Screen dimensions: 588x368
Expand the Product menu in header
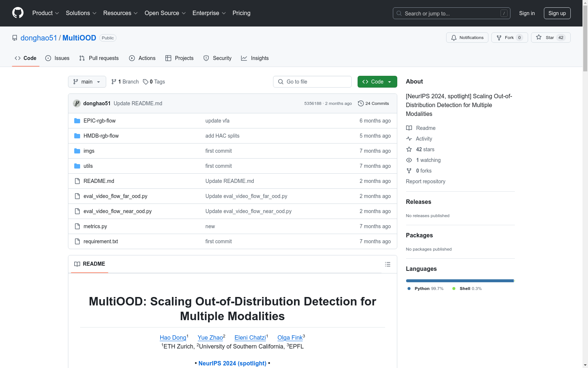click(46, 13)
